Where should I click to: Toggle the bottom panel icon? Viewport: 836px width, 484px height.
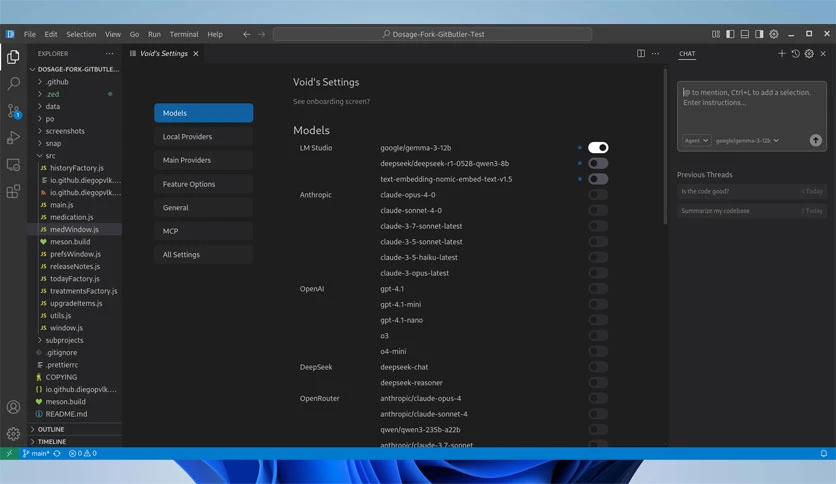pyautogui.click(x=745, y=34)
